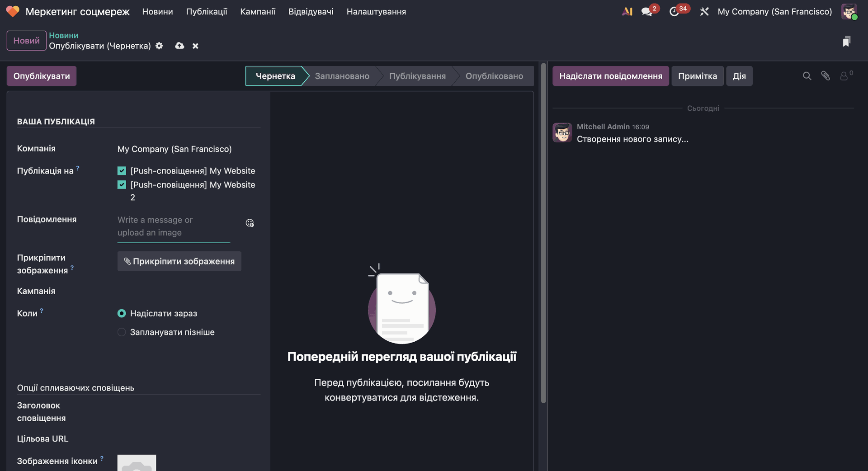868x471 pixels.
Task: Open the activities clock icon showing 34
Action: tap(674, 12)
